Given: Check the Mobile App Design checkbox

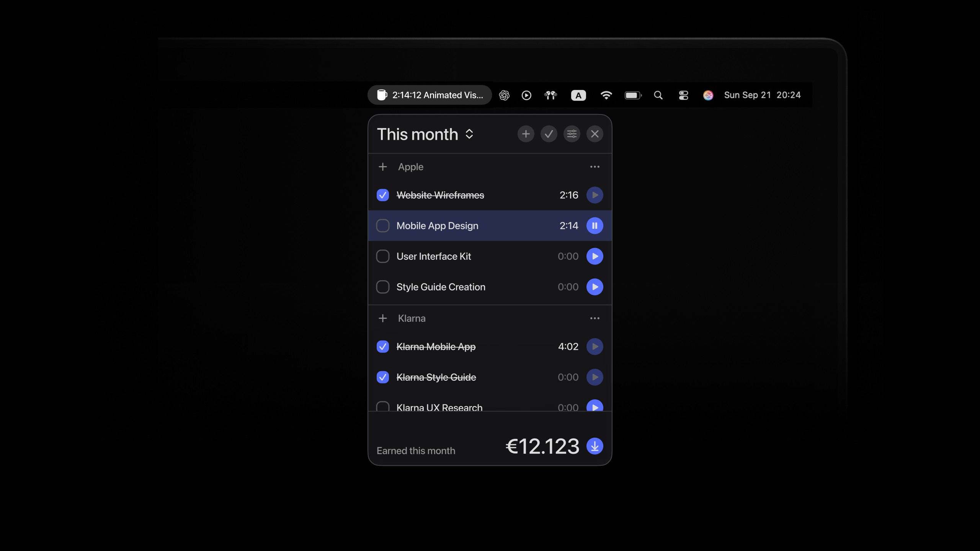Looking at the screenshot, I should [382, 226].
